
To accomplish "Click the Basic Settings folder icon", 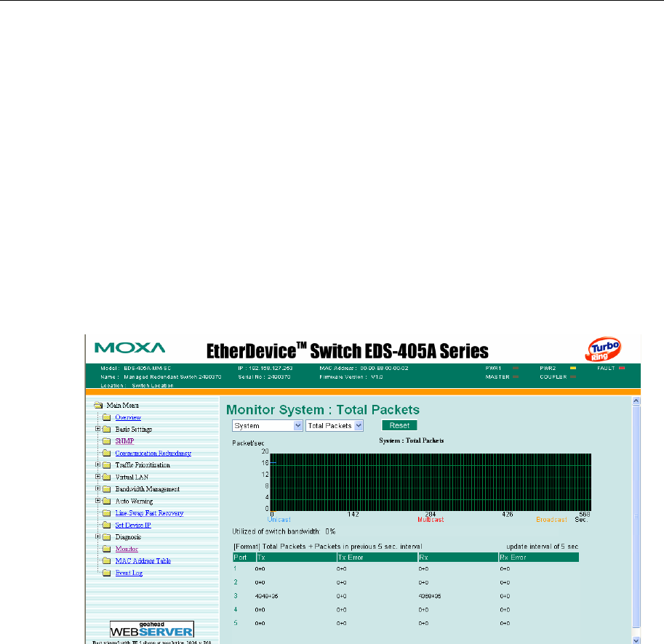I will (x=107, y=430).
